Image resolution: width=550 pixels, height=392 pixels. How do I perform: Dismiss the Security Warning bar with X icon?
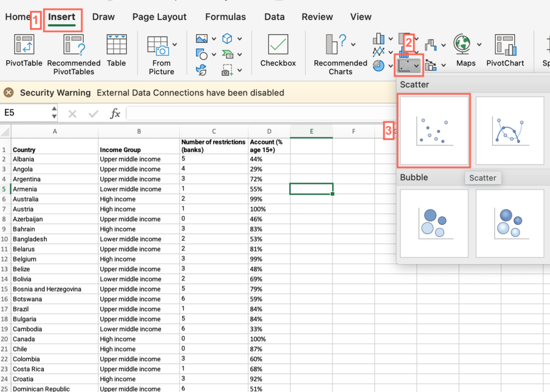[x=9, y=92]
